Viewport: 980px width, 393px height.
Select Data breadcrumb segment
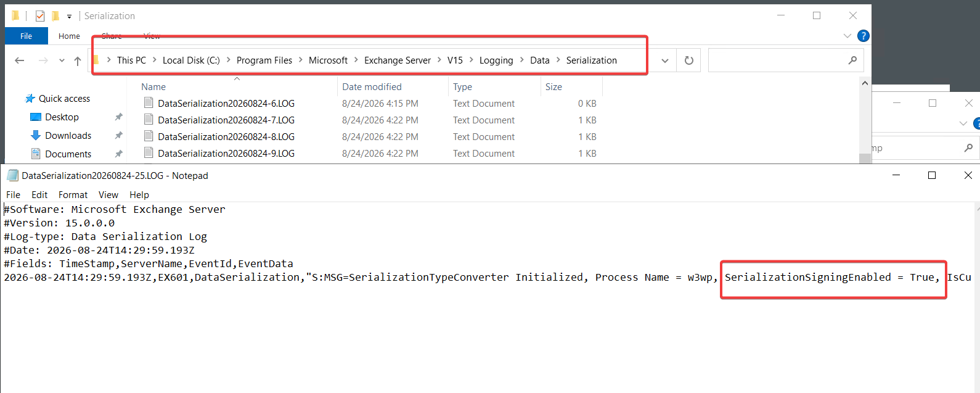click(x=540, y=60)
